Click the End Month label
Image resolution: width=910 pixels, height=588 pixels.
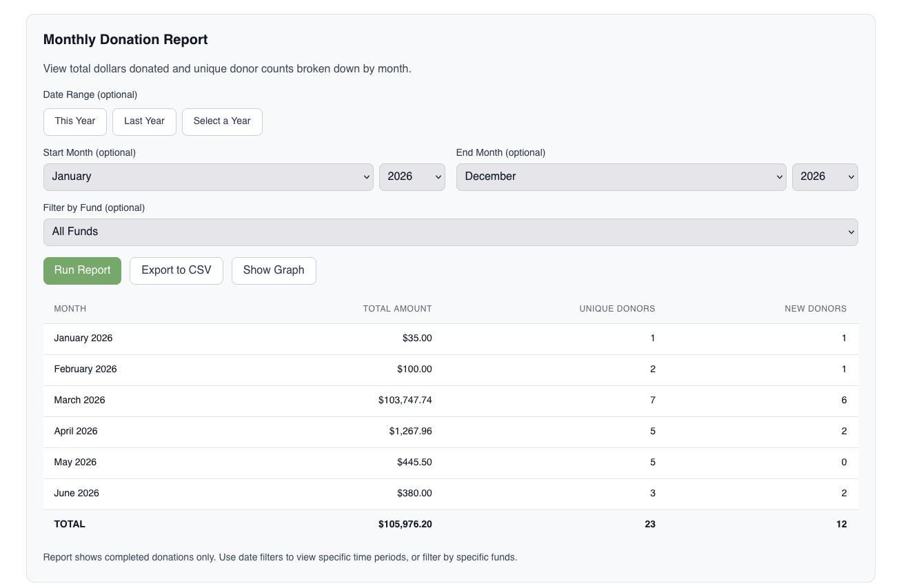click(501, 152)
